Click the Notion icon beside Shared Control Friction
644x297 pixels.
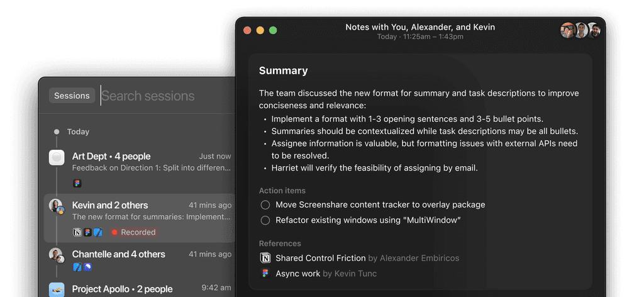(x=265, y=258)
